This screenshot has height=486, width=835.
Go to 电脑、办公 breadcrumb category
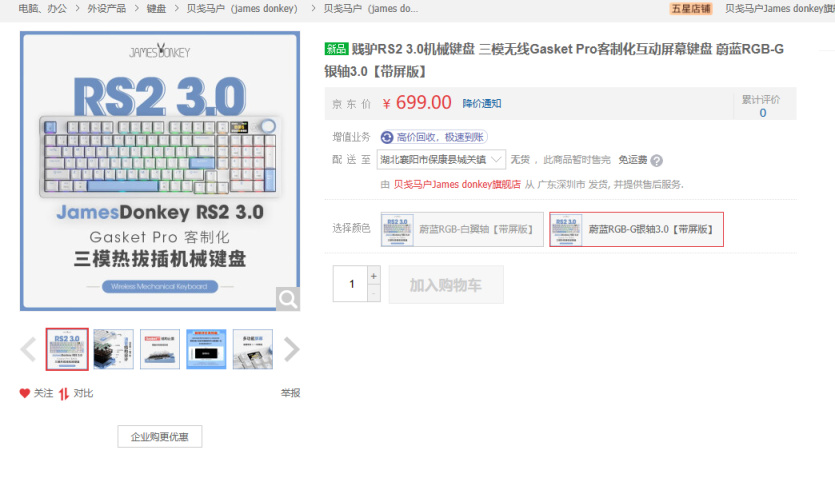(x=43, y=9)
